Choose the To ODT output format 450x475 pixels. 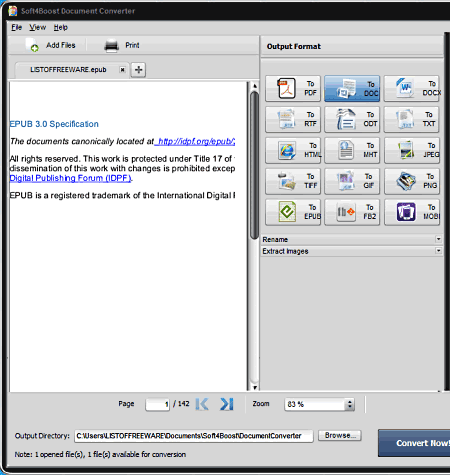[x=352, y=119]
